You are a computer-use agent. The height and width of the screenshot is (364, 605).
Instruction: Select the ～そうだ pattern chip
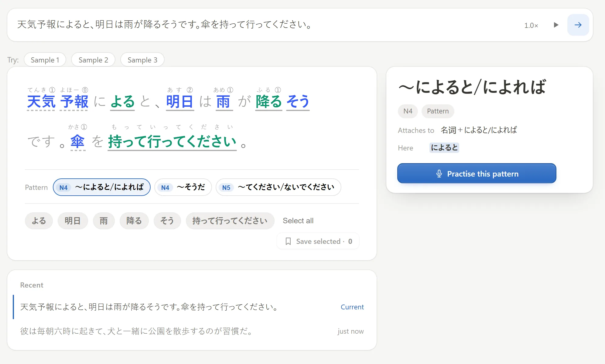(x=183, y=187)
